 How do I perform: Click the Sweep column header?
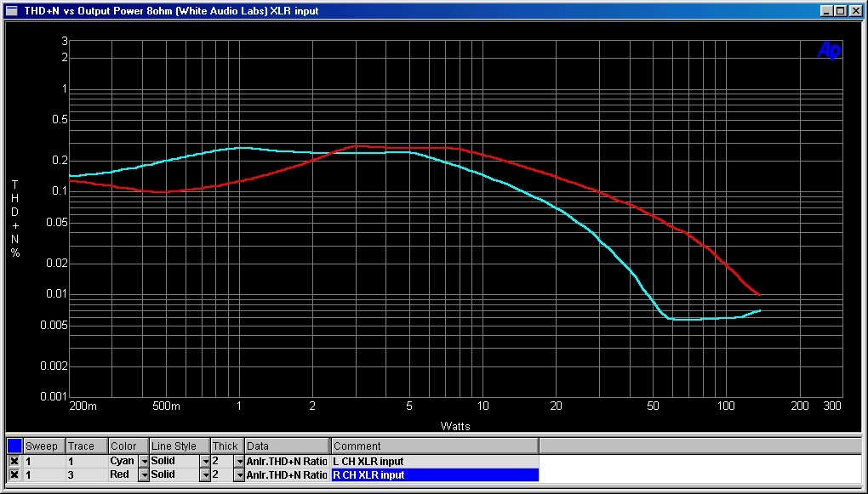click(x=44, y=446)
